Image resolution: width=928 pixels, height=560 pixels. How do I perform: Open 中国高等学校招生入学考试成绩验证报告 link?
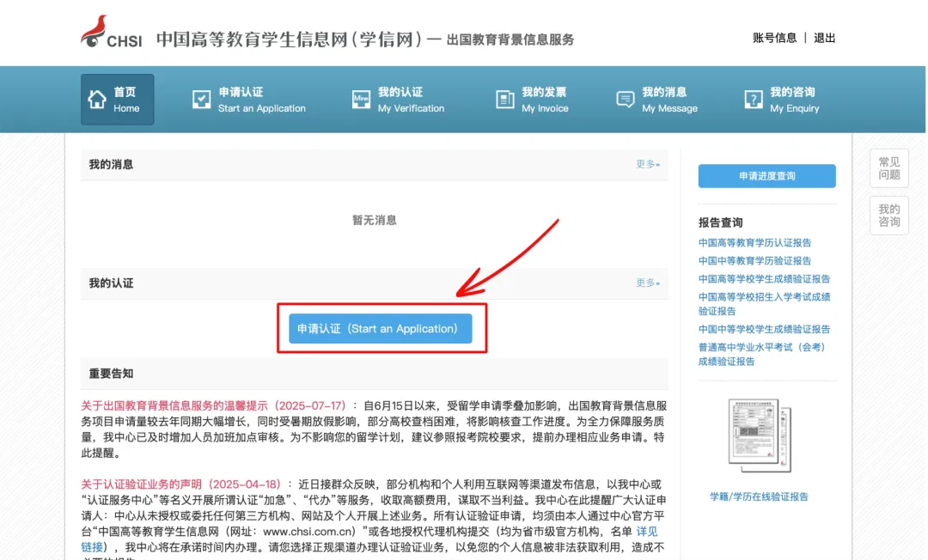pos(764,304)
